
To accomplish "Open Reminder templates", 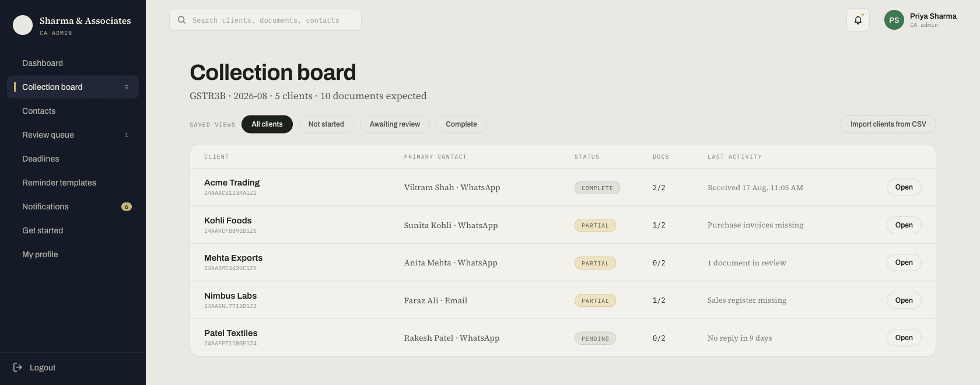I will 73,183.
